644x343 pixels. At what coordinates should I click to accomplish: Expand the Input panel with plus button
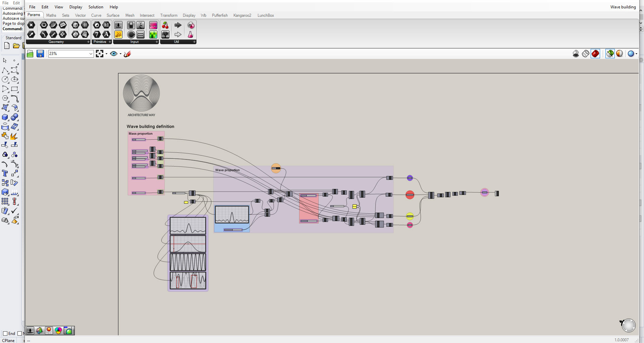157,42
